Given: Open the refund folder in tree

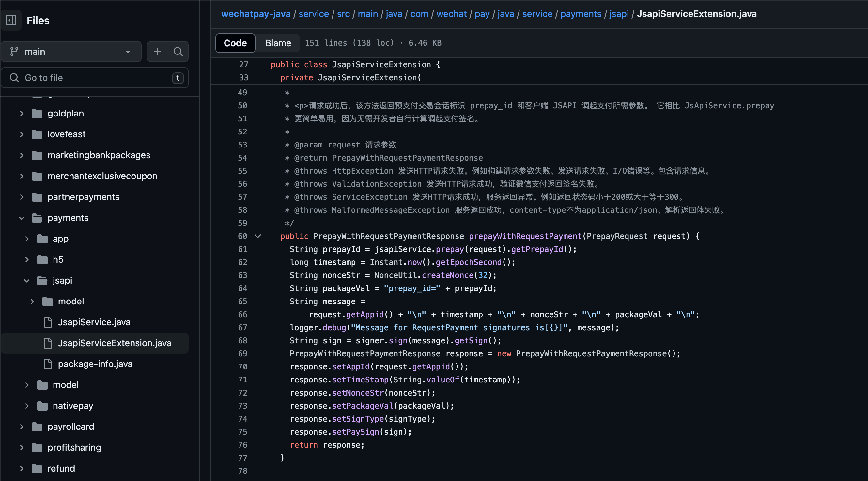Looking at the screenshot, I should pyautogui.click(x=61, y=469).
